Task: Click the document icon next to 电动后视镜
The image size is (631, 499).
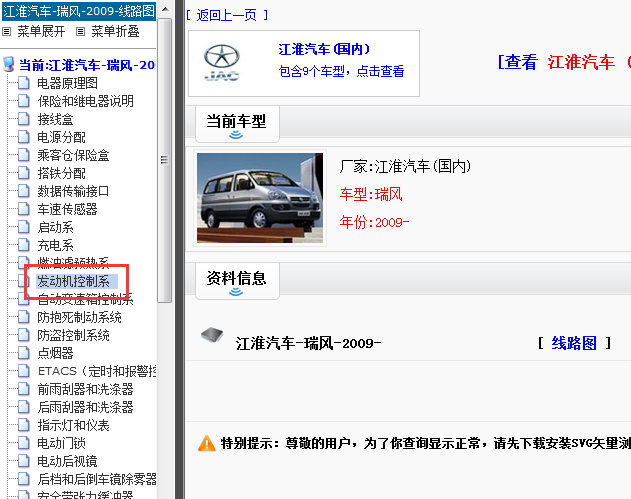Action: [x=24, y=461]
